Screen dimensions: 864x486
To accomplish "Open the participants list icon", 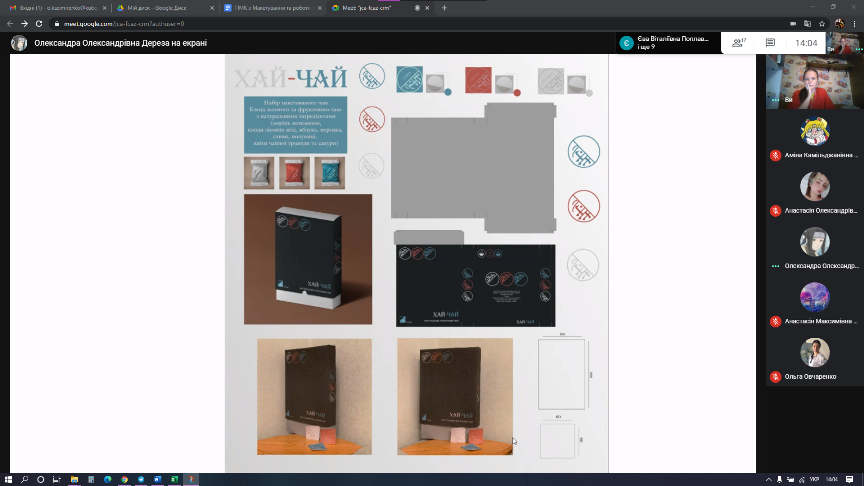I will click(738, 43).
